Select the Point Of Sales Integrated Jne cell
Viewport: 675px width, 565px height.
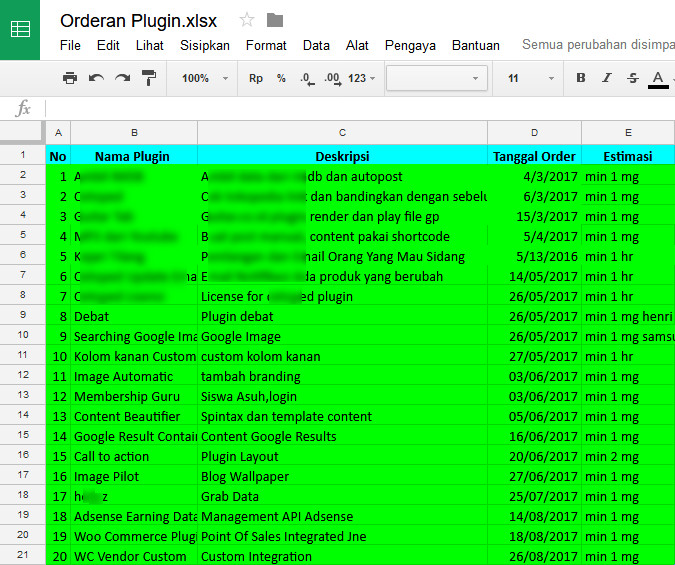(x=342, y=536)
